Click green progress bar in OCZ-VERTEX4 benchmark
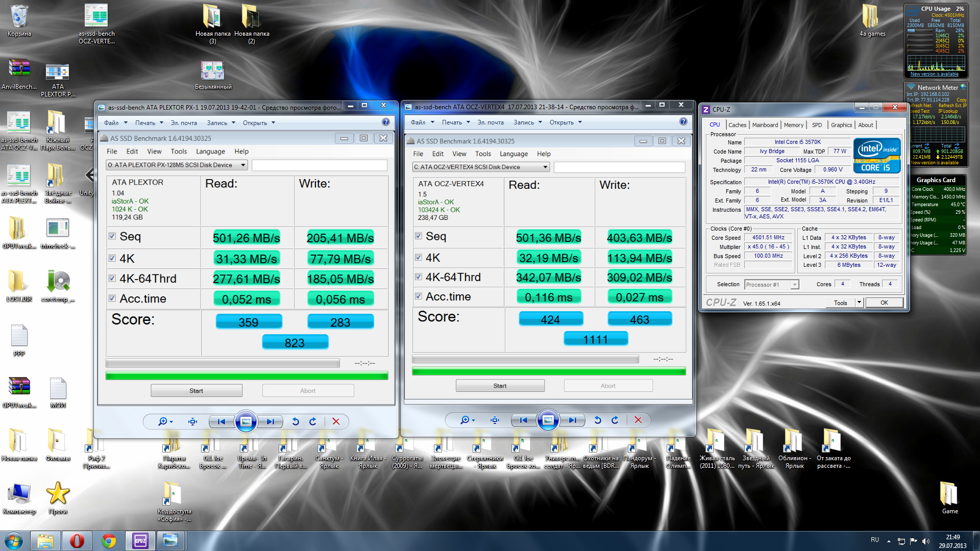This screenshot has height=551, width=980. pyautogui.click(x=549, y=372)
